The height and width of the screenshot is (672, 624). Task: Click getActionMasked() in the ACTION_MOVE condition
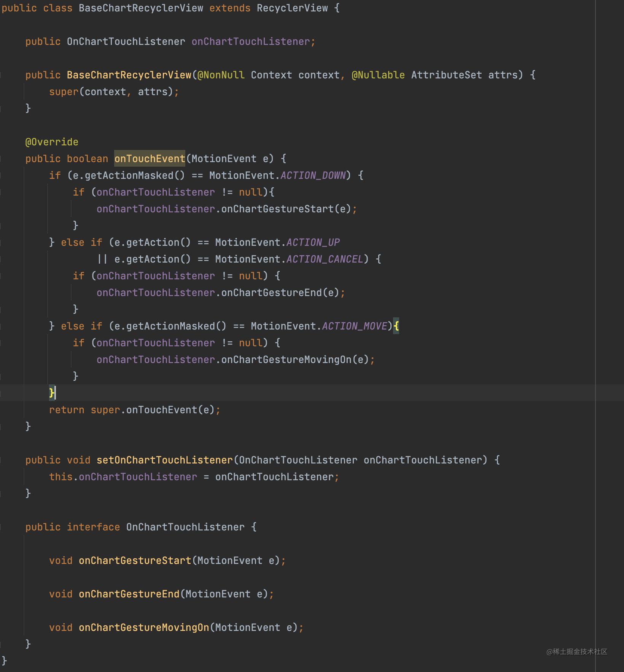pos(177,326)
